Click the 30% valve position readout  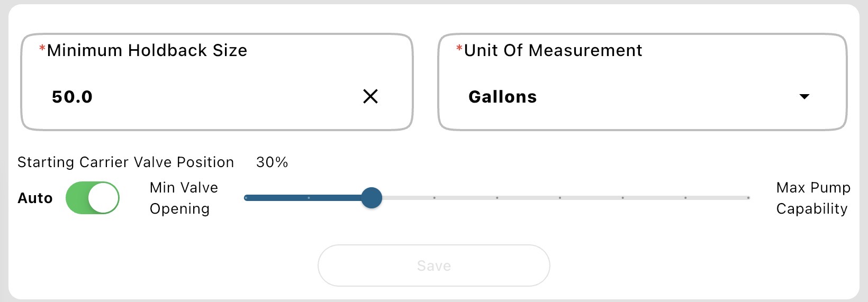click(272, 162)
